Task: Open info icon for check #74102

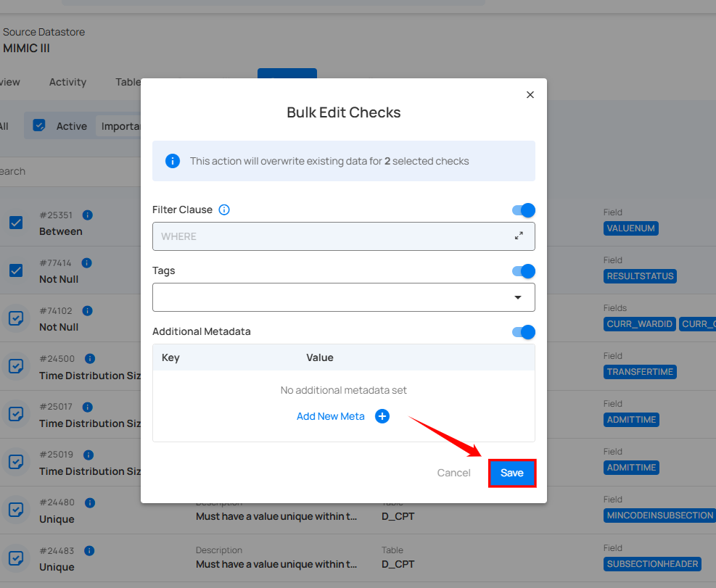Action: pyautogui.click(x=87, y=311)
